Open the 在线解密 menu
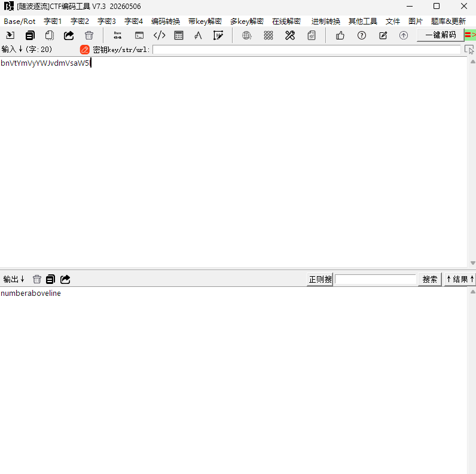476x474 pixels. tap(286, 22)
